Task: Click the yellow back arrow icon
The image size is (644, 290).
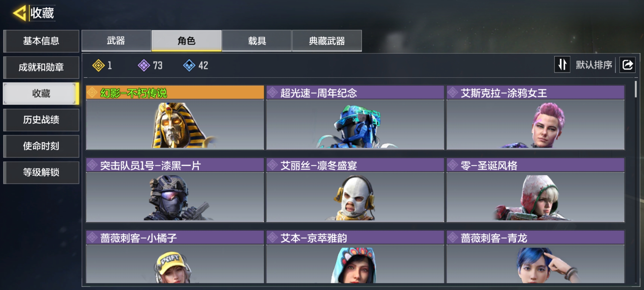Action: (x=19, y=13)
